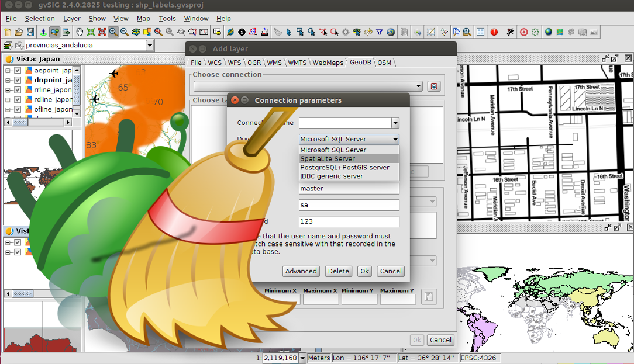Open the information tool icon
The height and width of the screenshot is (364, 634).
tap(242, 32)
